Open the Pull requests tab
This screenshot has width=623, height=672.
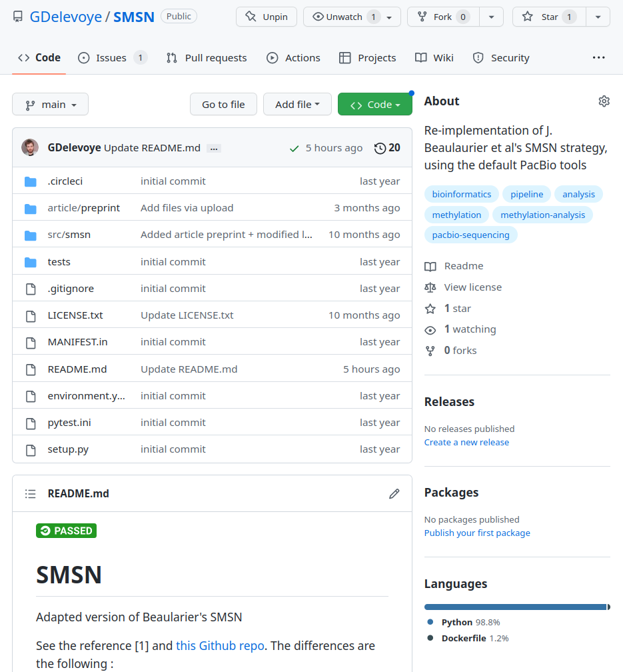click(x=207, y=57)
